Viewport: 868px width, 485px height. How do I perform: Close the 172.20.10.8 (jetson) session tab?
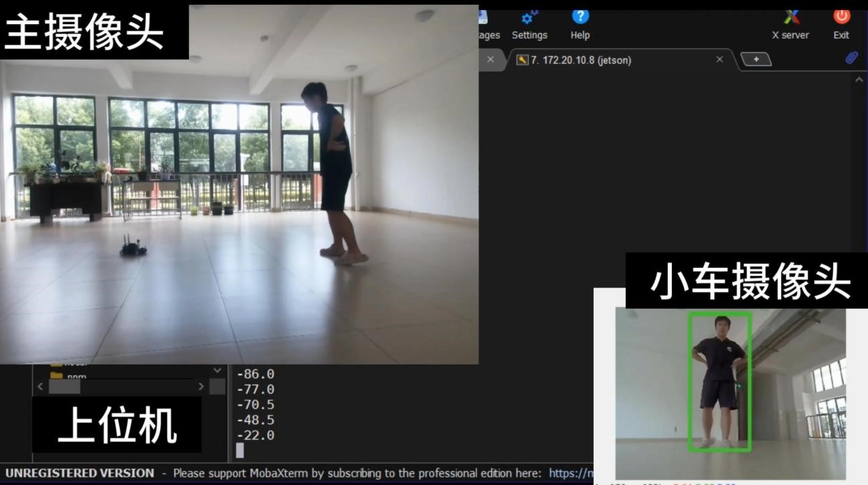[x=719, y=60]
